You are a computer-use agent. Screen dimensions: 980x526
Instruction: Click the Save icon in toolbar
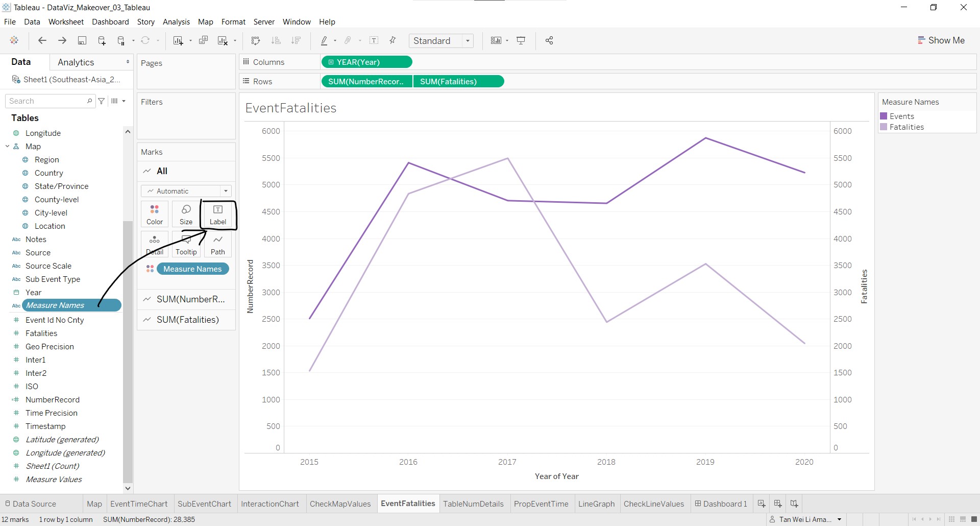82,41
